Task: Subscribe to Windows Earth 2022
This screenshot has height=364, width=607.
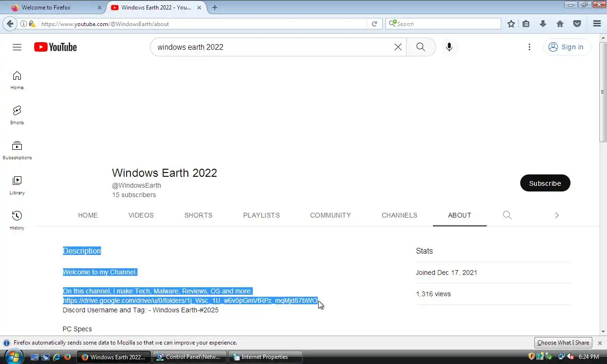Action: coord(545,183)
